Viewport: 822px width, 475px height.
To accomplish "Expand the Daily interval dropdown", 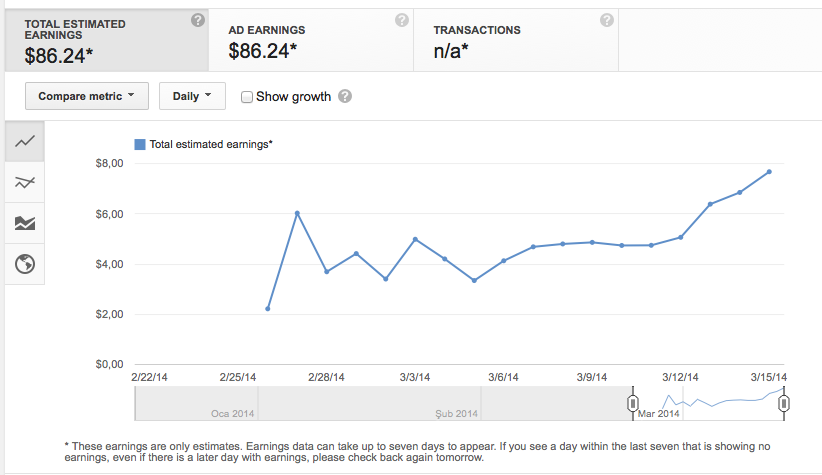I will point(192,96).
